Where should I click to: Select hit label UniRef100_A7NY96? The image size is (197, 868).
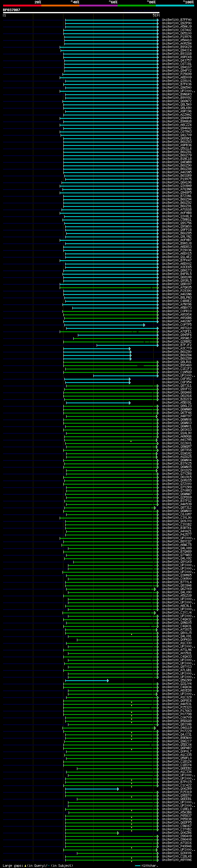tap(177, 304)
